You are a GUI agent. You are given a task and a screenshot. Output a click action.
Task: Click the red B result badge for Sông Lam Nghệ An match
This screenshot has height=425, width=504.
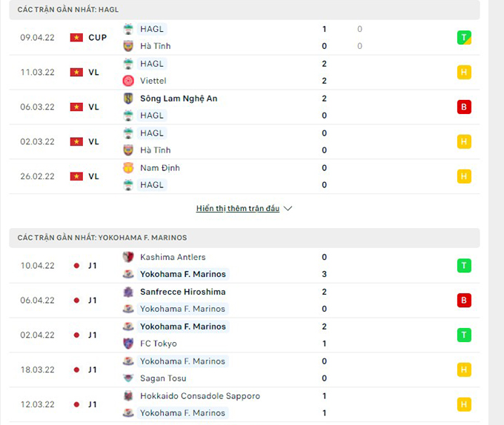click(464, 107)
